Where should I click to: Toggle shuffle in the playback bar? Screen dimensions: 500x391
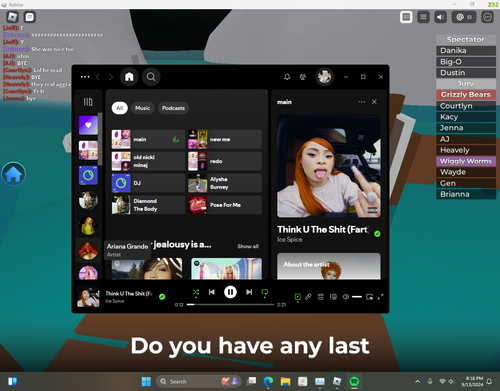pyautogui.click(x=196, y=293)
